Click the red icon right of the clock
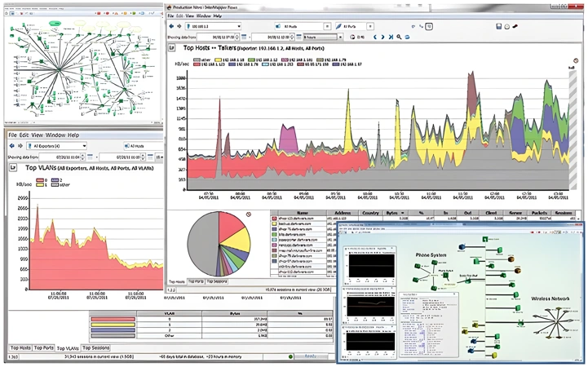Viewport: 588px width, 367px height. click(x=515, y=26)
